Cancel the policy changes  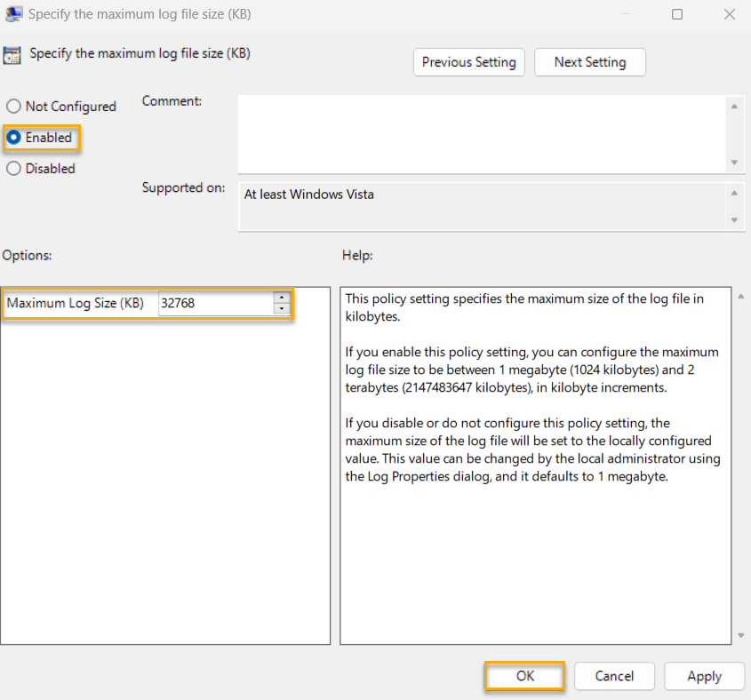pos(614,676)
